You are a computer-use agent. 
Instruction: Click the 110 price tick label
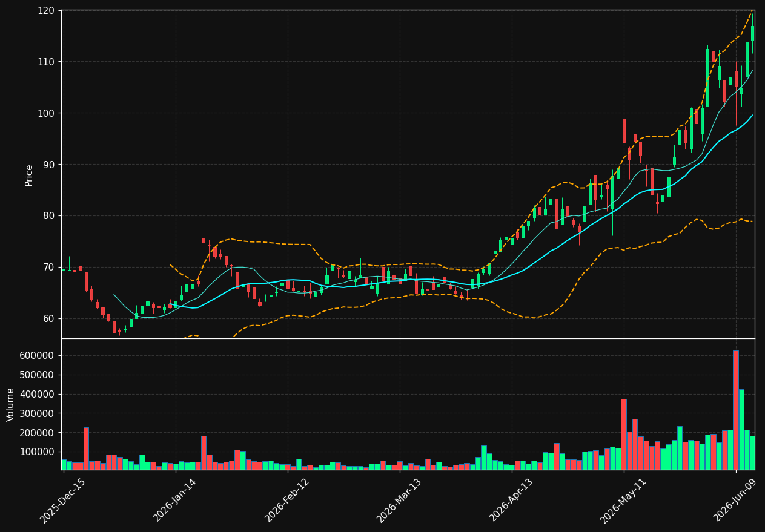pyautogui.click(x=46, y=62)
